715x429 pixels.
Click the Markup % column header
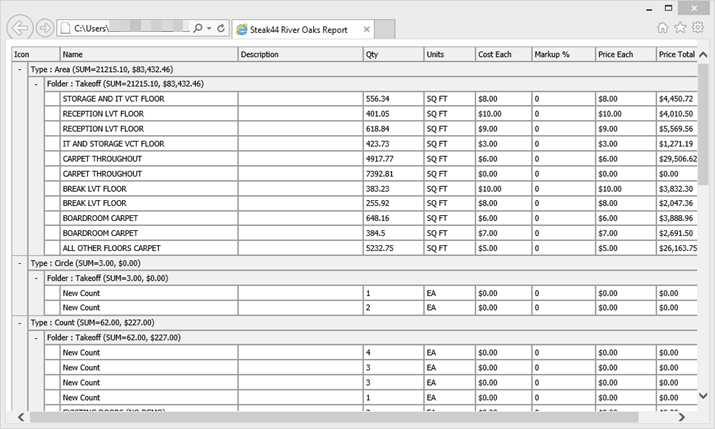pyautogui.click(x=564, y=54)
